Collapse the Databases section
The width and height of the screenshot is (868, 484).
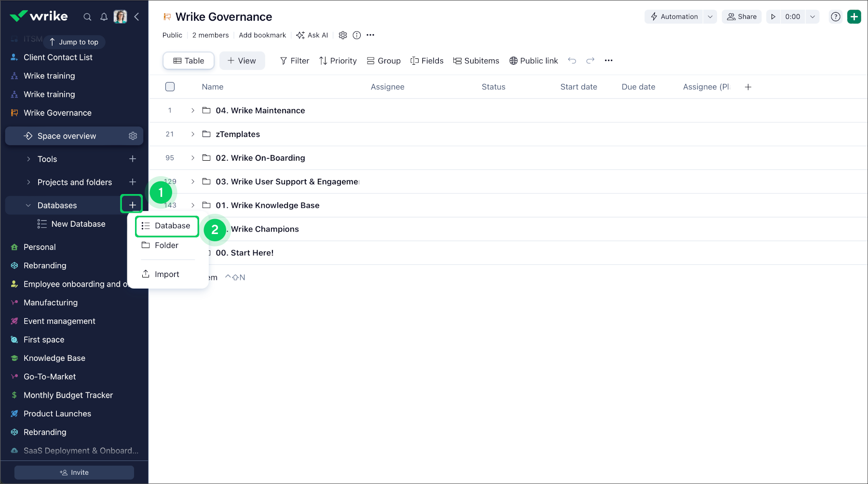[27, 205]
